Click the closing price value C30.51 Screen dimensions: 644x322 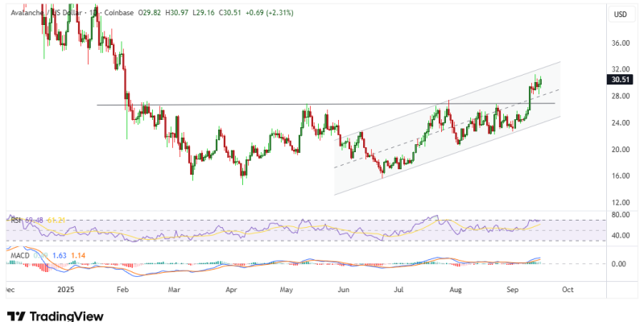[232, 13]
